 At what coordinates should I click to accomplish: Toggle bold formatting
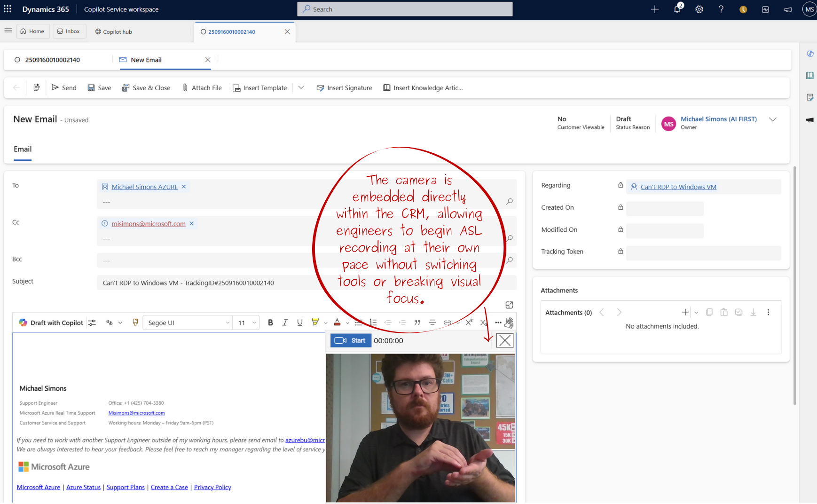(270, 323)
